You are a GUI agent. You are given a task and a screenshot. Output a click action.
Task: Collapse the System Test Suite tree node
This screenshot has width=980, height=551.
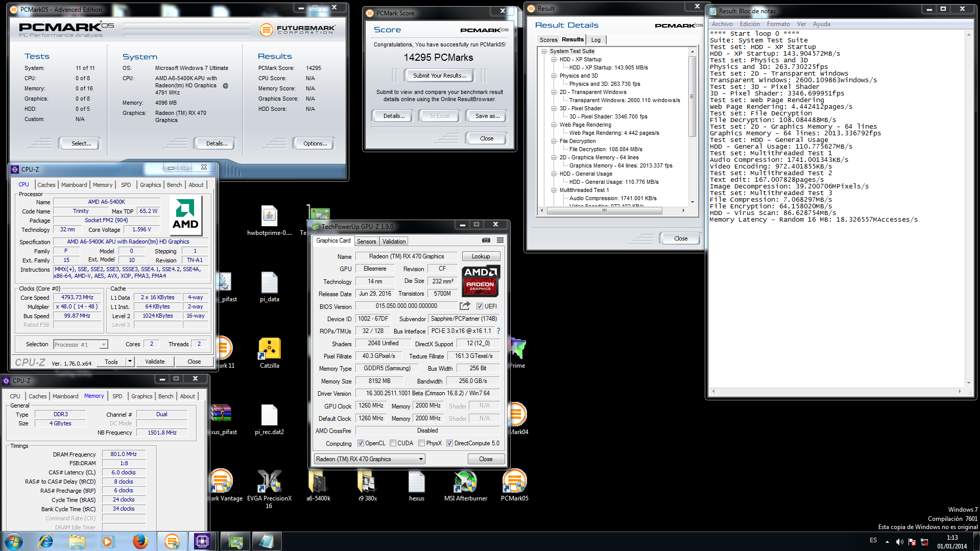click(544, 52)
